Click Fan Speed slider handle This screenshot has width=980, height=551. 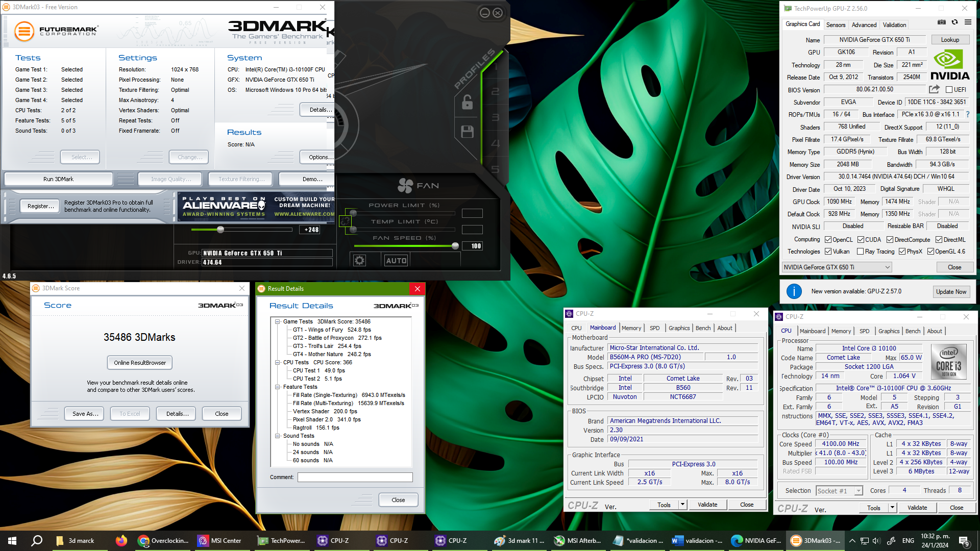click(455, 246)
